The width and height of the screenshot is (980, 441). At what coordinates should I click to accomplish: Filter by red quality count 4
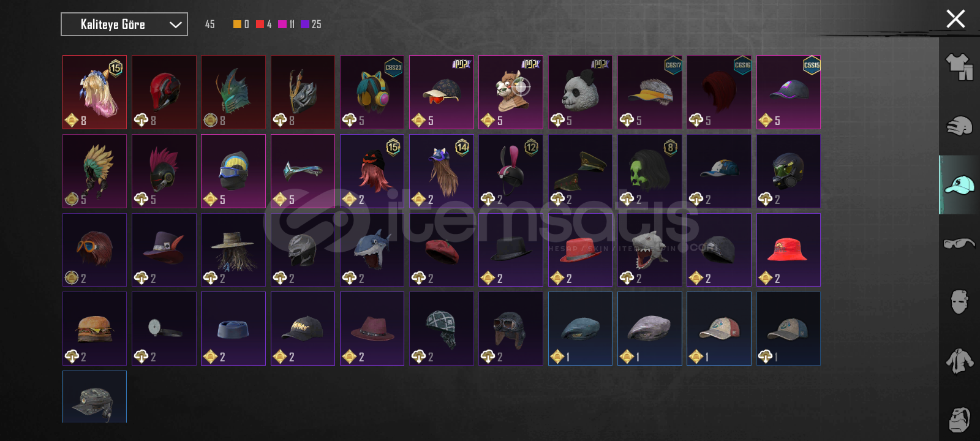[x=264, y=24]
